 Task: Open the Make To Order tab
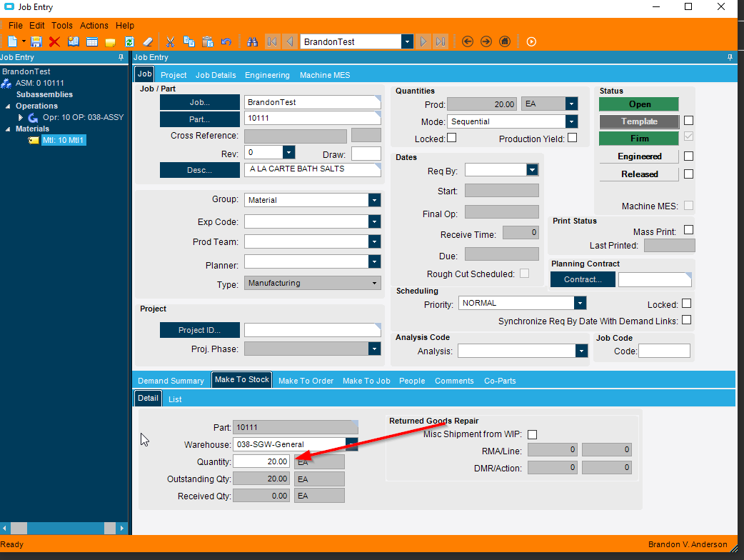[x=306, y=381]
